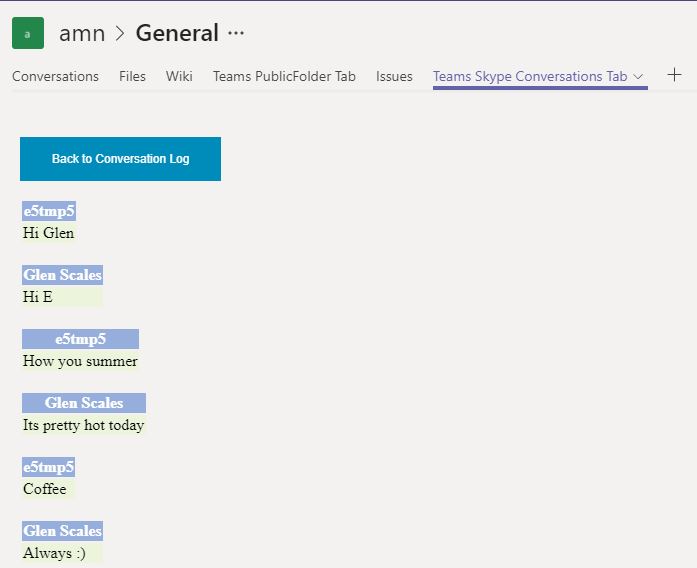Add a new tab with the plus icon

click(x=674, y=75)
